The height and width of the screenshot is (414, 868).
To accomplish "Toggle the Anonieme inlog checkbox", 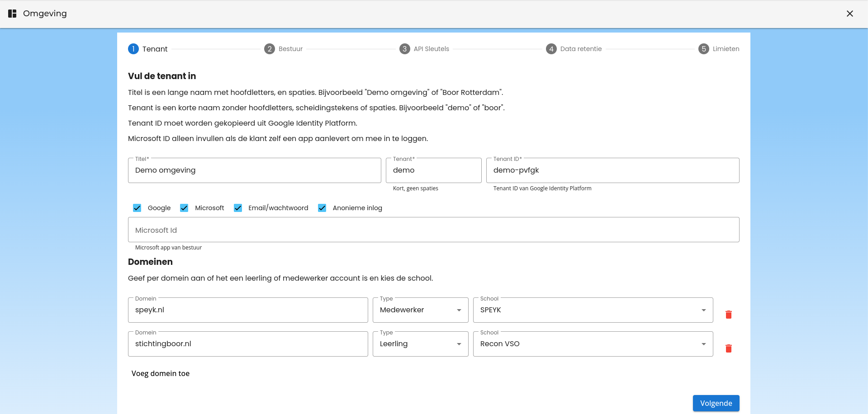I will click(x=322, y=208).
